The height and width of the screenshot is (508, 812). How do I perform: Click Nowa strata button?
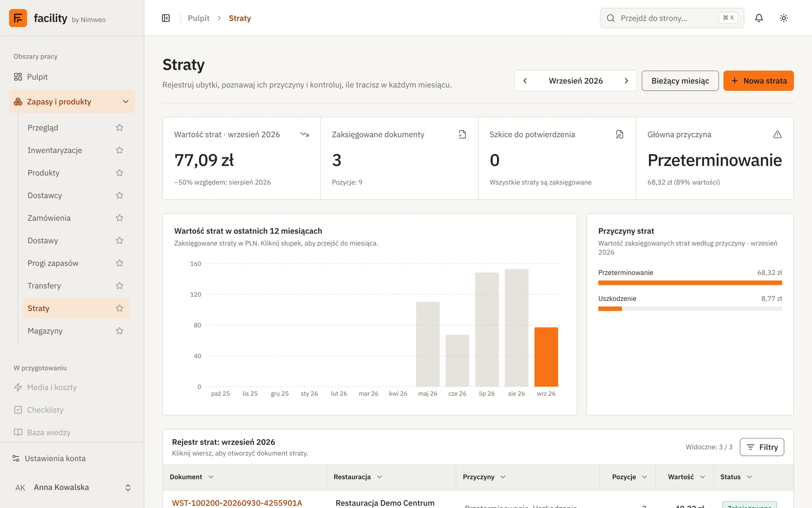pyautogui.click(x=758, y=81)
